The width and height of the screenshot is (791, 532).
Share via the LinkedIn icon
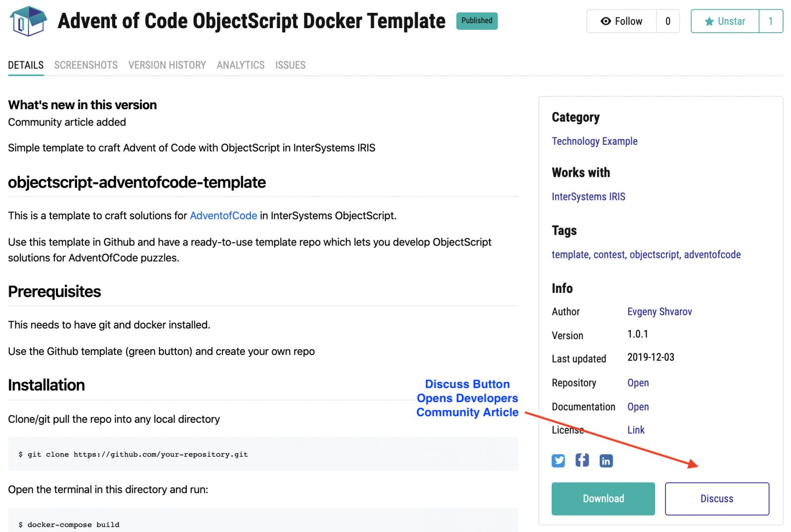[x=606, y=460]
